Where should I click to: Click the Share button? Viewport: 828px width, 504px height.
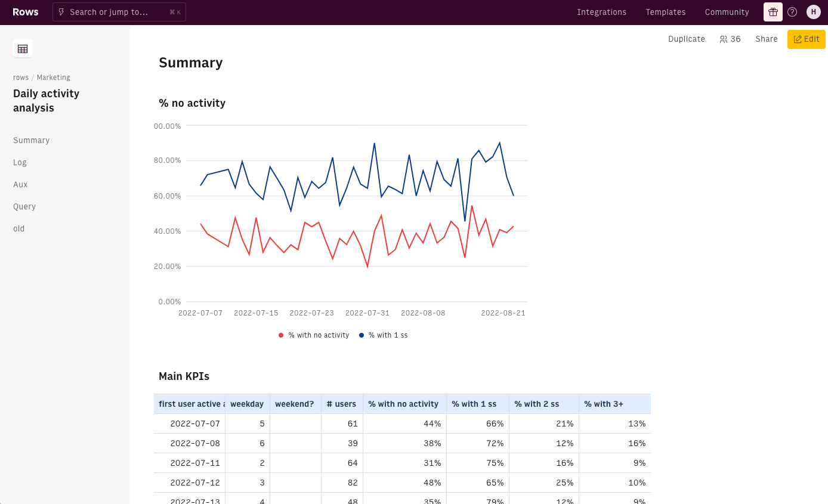tap(767, 39)
